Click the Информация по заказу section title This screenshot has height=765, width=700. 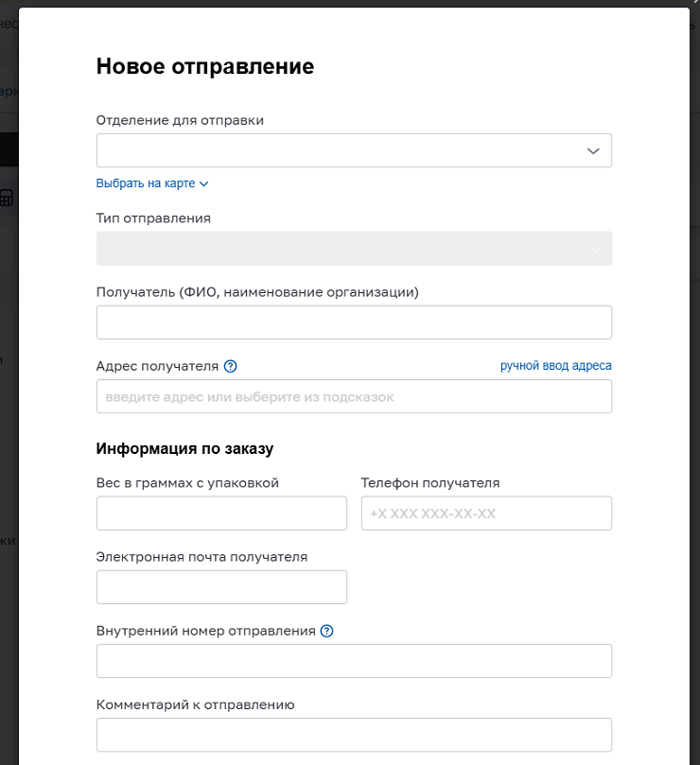click(x=184, y=448)
